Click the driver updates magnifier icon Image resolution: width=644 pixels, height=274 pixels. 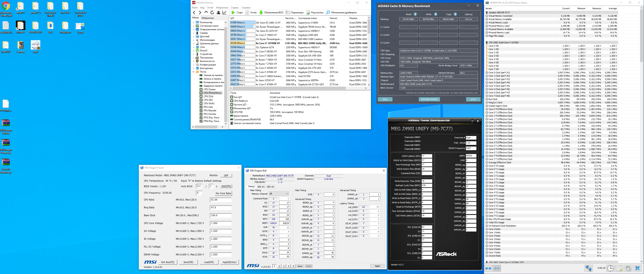pyautogui.click(x=328, y=13)
